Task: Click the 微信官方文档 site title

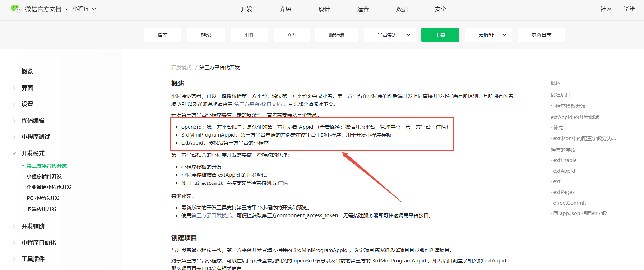Action: click(43, 9)
